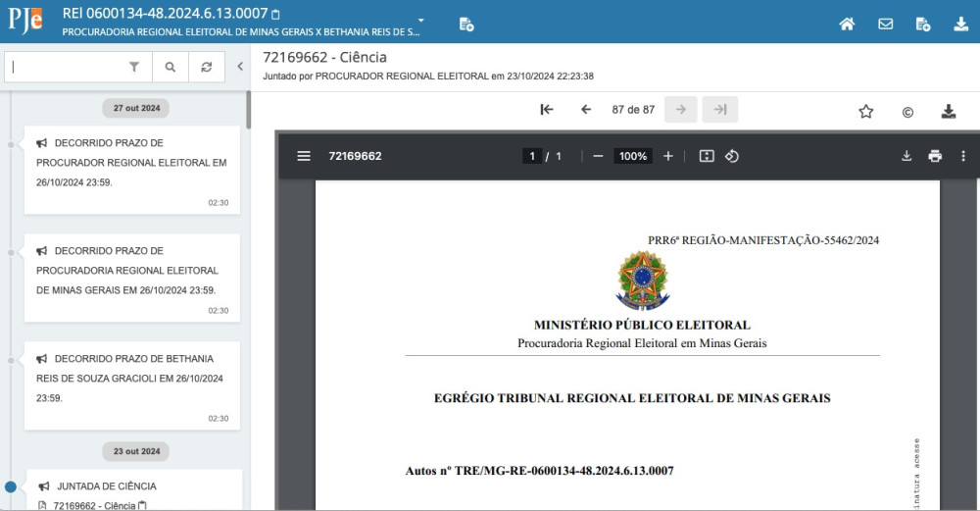
Task: Go to previous document arrow
Action: [586, 110]
